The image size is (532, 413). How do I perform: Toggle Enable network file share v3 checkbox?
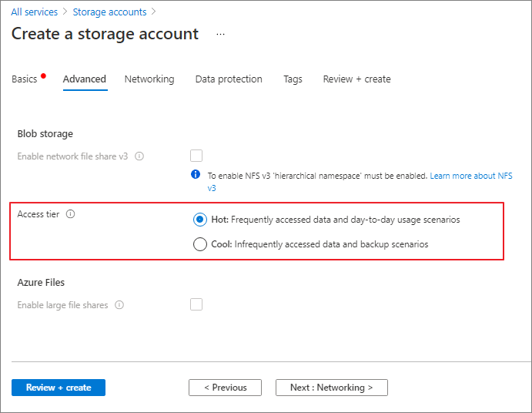196,156
